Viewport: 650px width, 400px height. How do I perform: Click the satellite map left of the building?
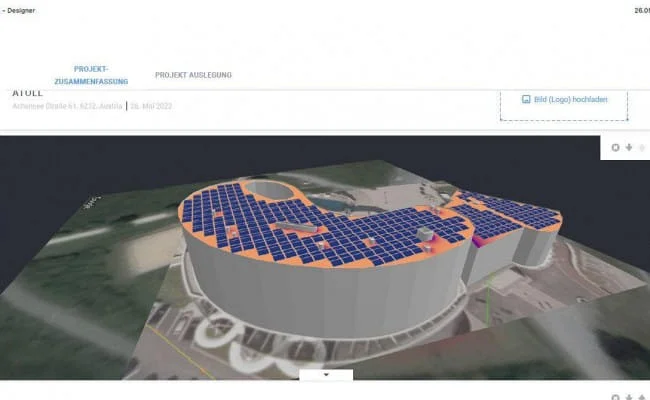coord(90,260)
